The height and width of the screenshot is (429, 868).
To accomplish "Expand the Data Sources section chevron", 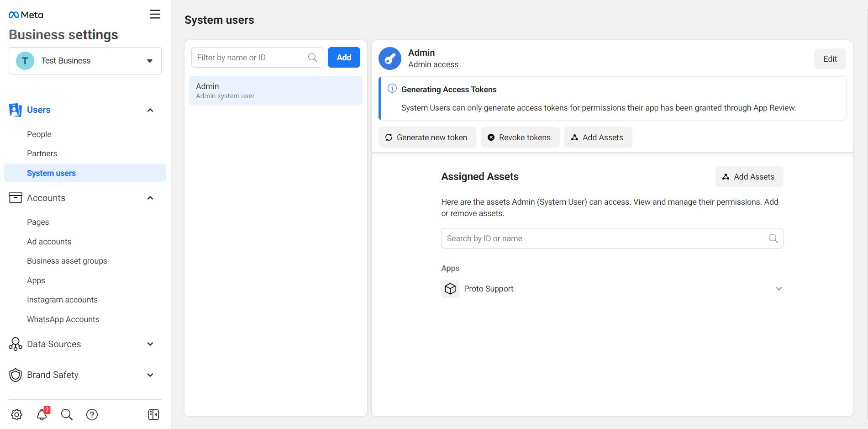I will coord(150,344).
